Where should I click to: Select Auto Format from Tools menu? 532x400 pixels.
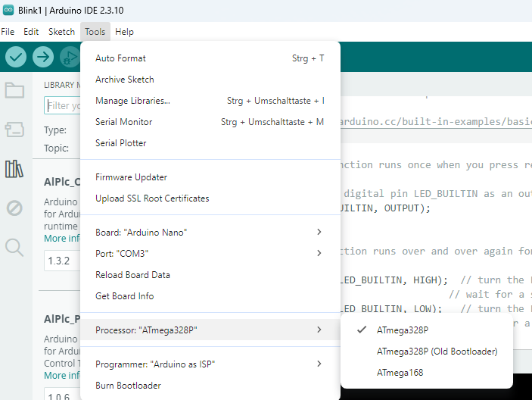tap(210, 58)
